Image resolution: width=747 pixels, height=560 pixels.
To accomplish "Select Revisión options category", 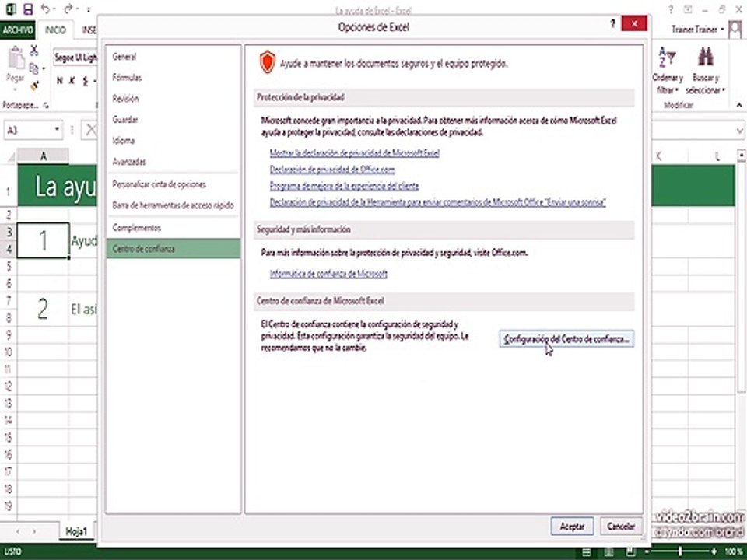I will (x=173, y=99).
